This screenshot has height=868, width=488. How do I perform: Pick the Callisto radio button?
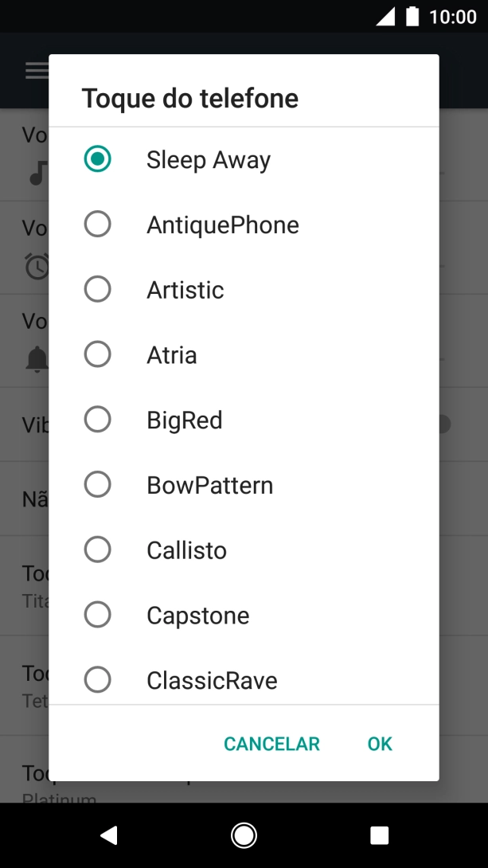(97, 550)
